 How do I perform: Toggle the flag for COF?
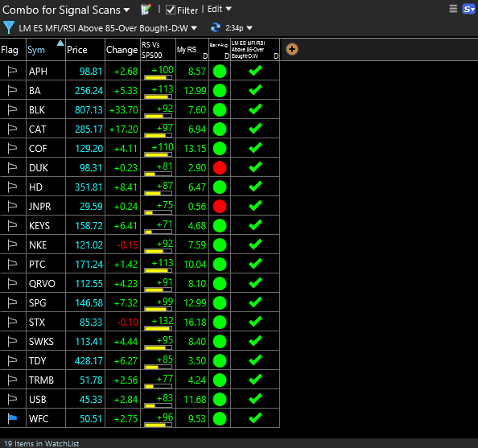pyautogui.click(x=12, y=149)
